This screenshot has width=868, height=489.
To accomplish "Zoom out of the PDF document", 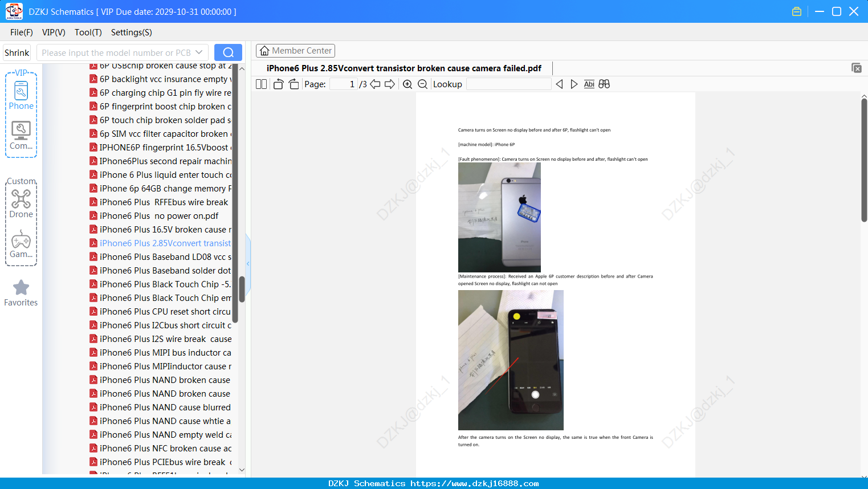I will point(422,84).
